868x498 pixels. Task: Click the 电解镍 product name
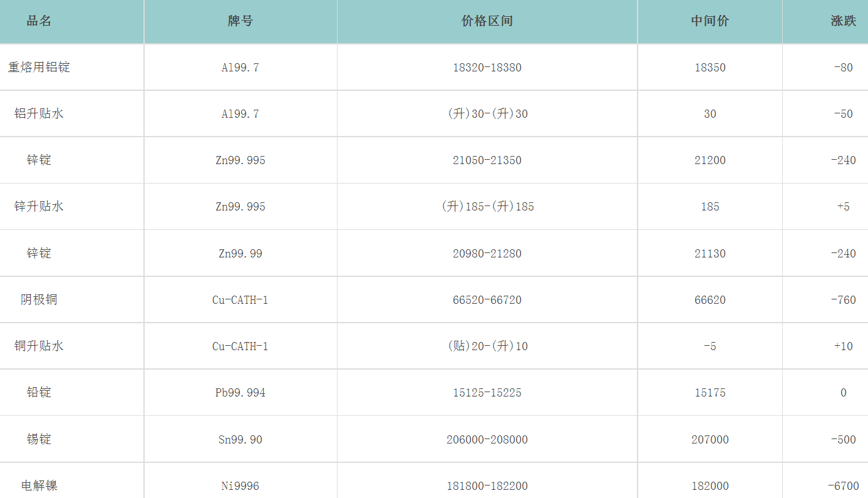tap(39, 486)
